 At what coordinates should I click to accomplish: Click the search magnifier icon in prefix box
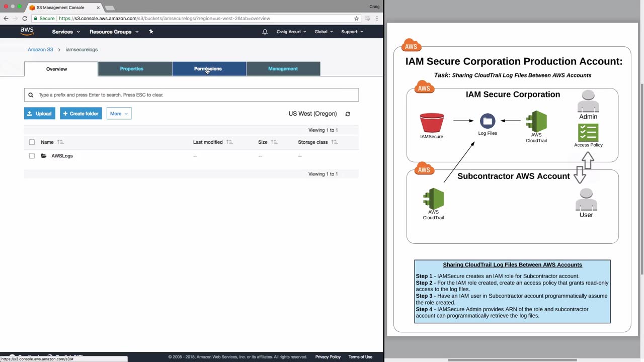pyautogui.click(x=31, y=95)
